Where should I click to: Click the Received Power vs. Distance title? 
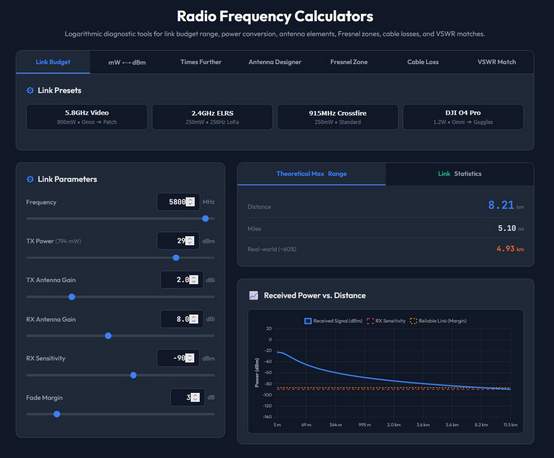(314, 295)
